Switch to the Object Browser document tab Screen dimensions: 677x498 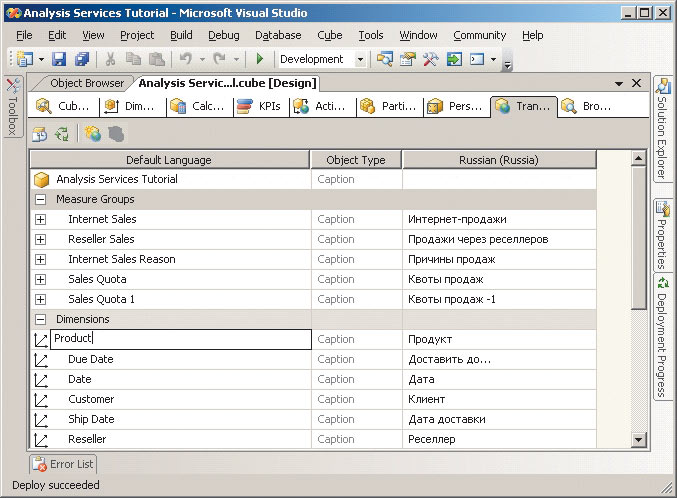pyautogui.click(x=86, y=83)
